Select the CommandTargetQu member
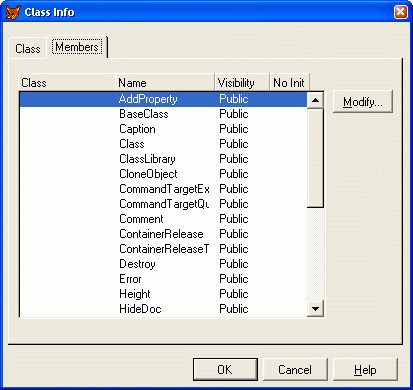 (164, 204)
